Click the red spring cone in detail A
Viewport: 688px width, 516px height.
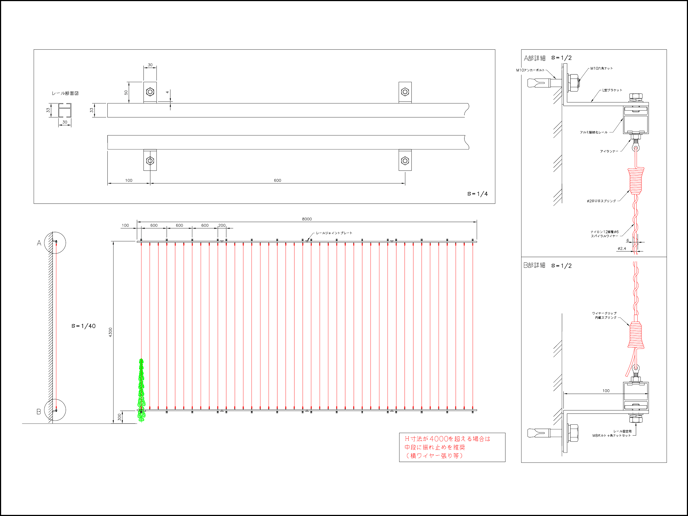click(x=637, y=181)
